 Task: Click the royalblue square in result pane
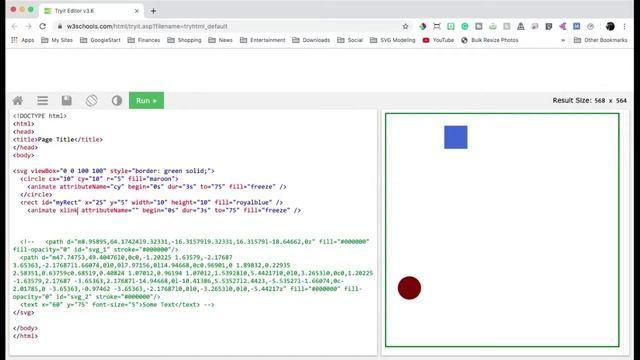coord(456,137)
